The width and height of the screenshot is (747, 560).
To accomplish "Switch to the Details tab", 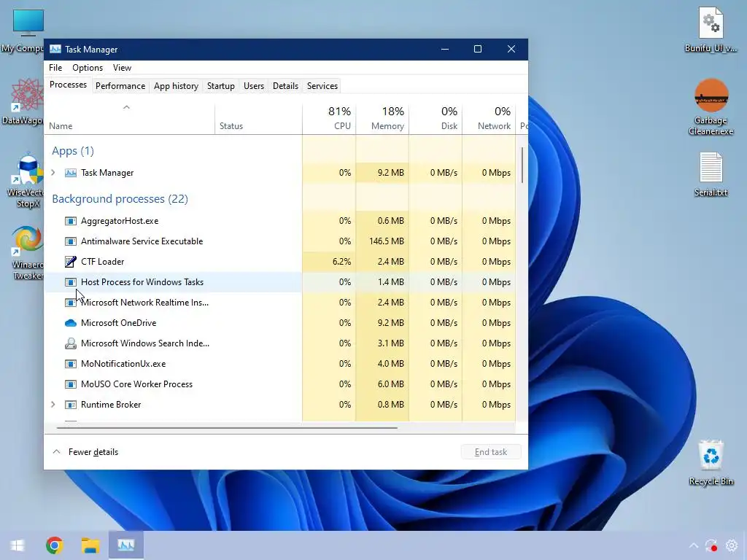I will click(285, 86).
